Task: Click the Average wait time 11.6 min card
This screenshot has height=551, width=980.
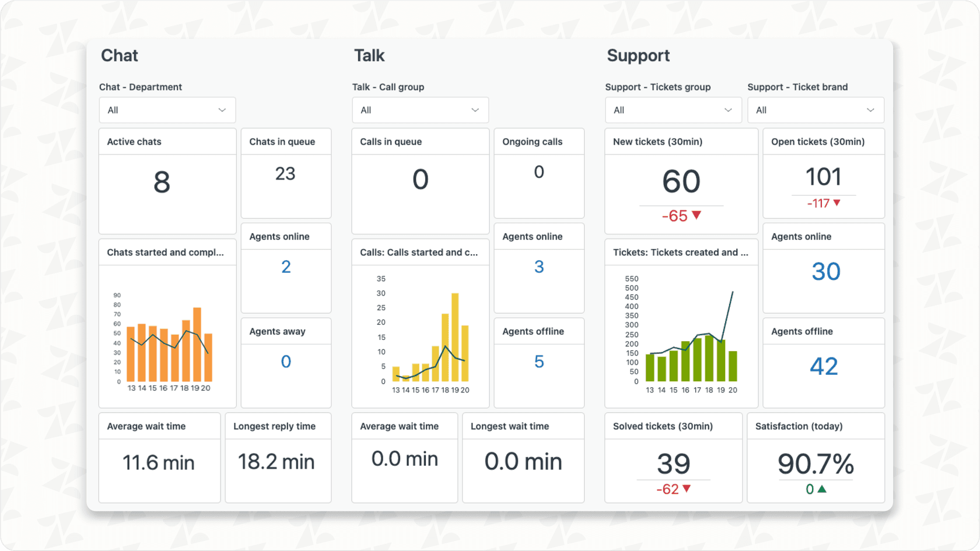Action: pos(159,462)
